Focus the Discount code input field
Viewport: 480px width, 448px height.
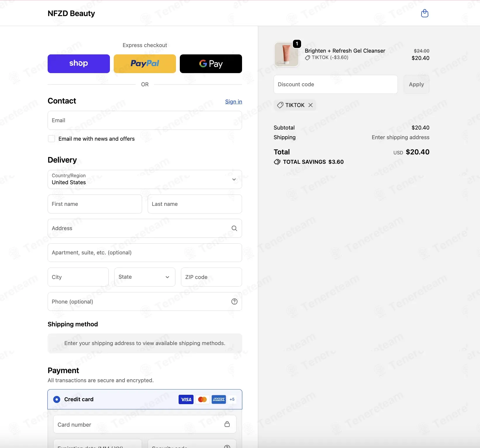[x=336, y=84]
